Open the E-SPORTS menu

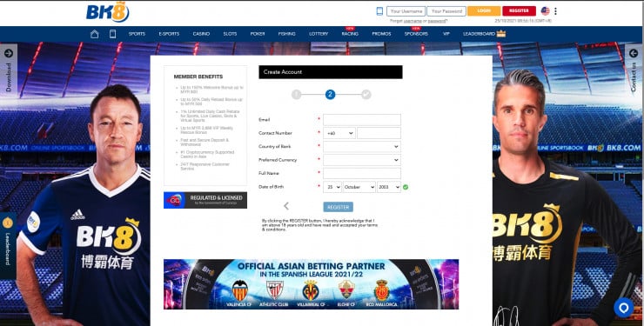(x=169, y=34)
